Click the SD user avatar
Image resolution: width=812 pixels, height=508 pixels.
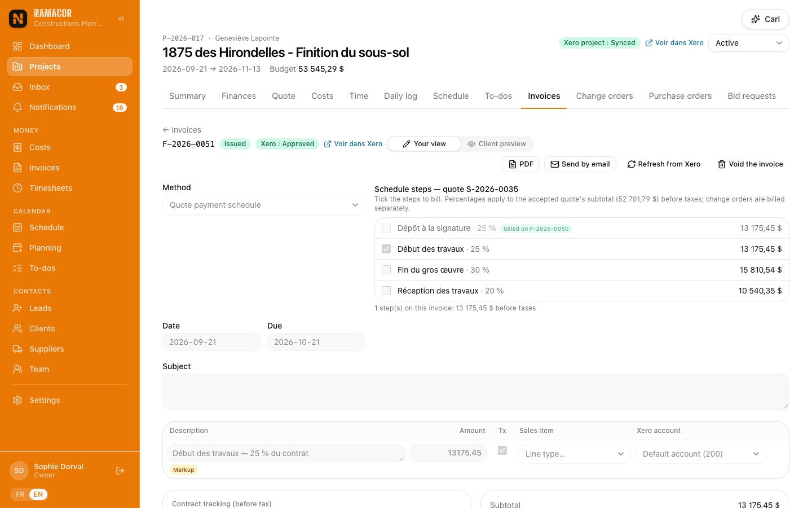tap(19, 471)
